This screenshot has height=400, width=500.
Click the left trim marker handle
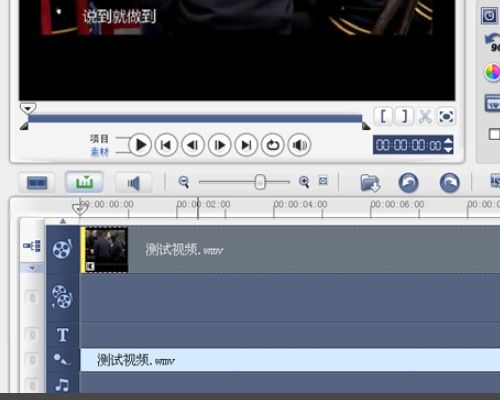point(24,126)
